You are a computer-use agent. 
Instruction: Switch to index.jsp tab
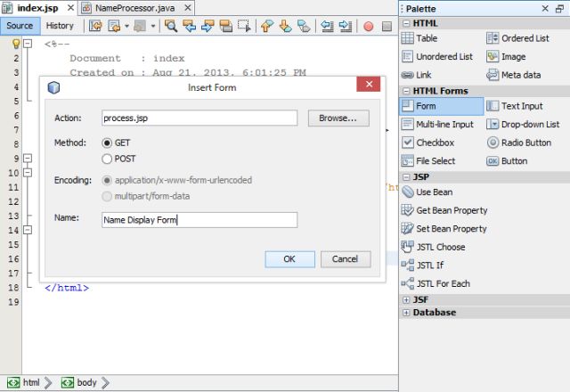pos(37,8)
